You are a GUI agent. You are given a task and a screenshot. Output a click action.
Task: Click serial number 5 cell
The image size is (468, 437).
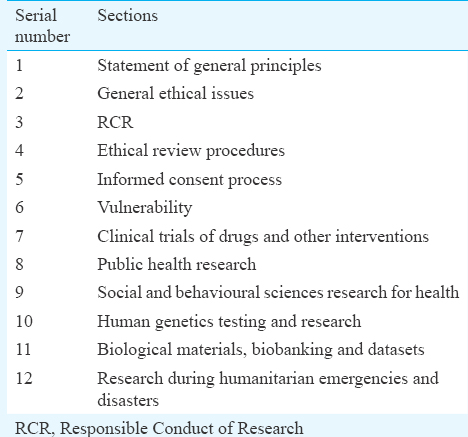pos(19,179)
